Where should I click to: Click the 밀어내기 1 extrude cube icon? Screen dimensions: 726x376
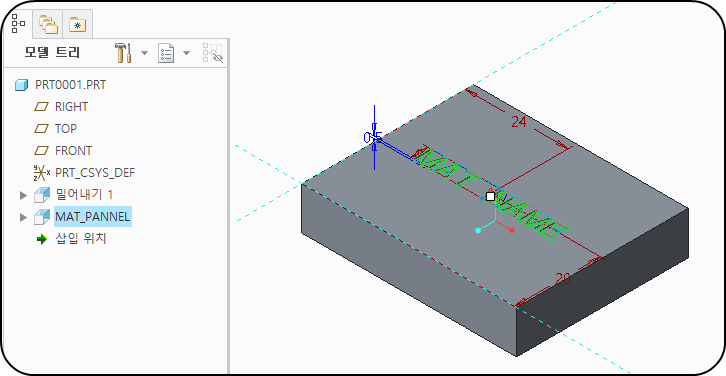click(42, 195)
